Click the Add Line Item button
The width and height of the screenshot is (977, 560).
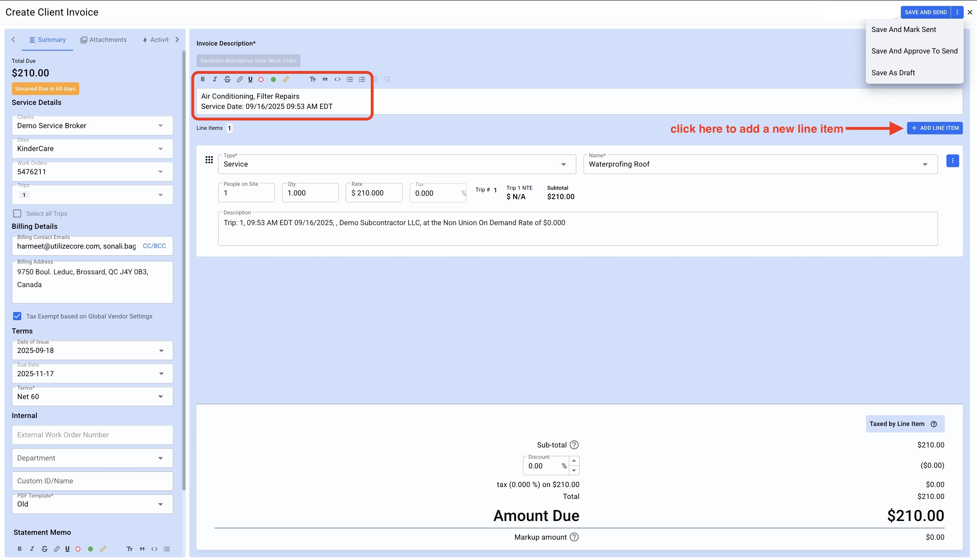[935, 128]
